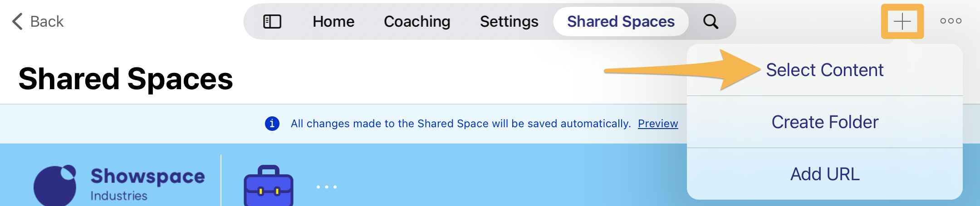This screenshot has height=206, width=980.
Task: Choose Create Folder from the menu
Action: click(x=824, y=122)
